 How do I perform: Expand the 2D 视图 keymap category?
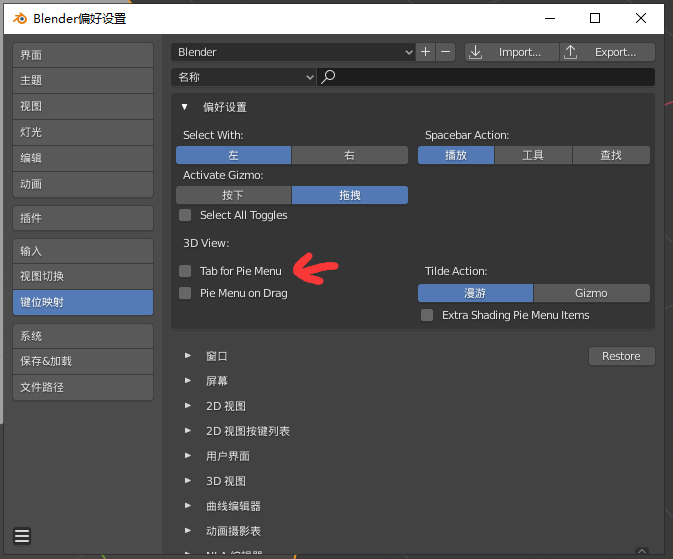click(188, 406)
